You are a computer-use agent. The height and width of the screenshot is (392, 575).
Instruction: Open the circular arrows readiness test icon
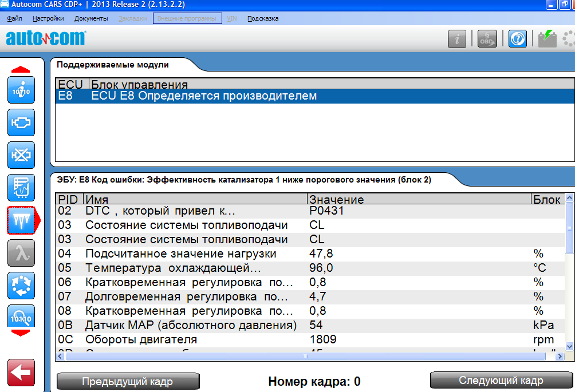[21, 286]
